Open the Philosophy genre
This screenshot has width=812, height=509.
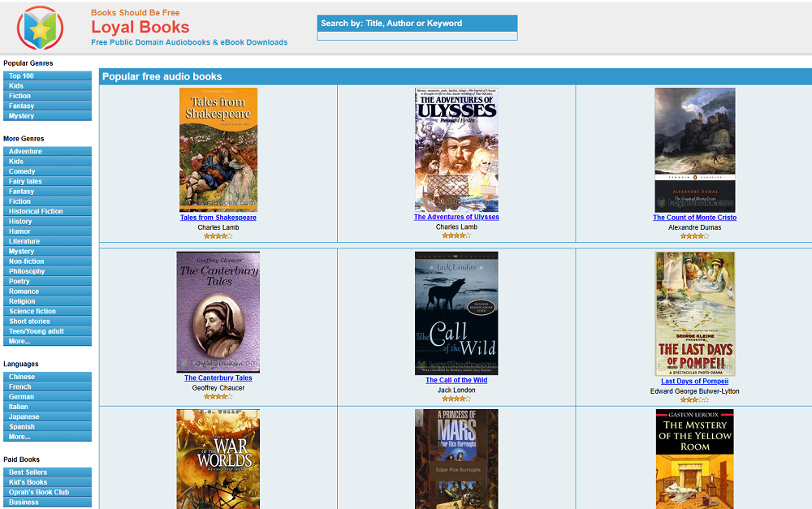47,271
